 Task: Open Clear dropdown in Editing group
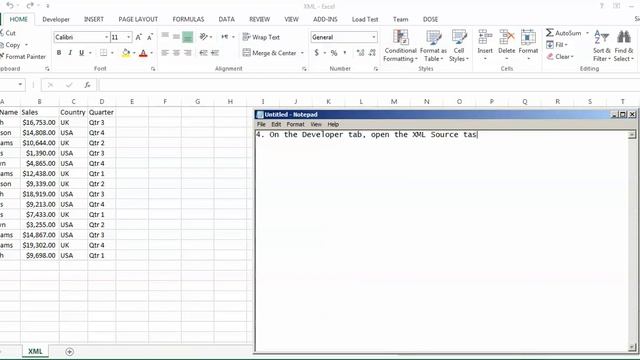pyautogui.click(x=560, y=57)
